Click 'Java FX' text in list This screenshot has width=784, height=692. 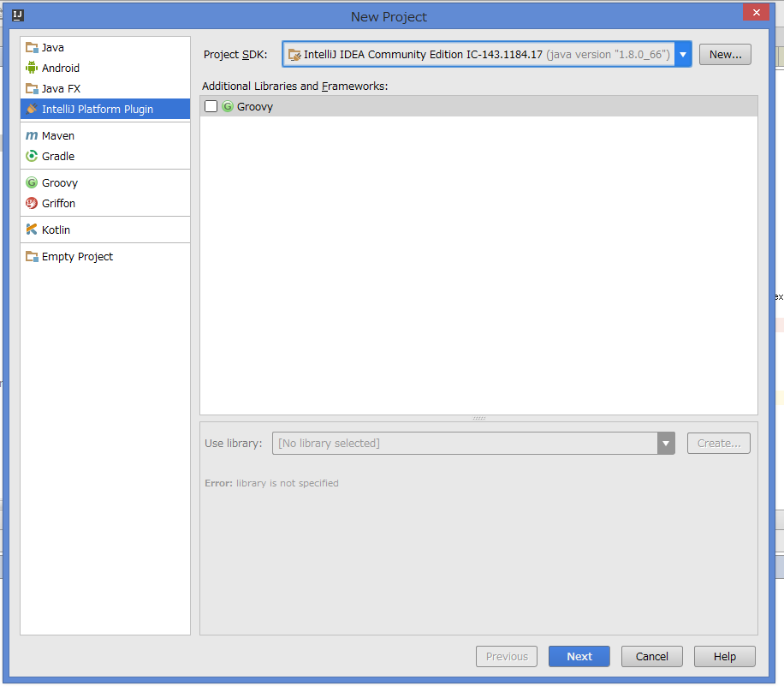pyautogui.click(x=61, y=88)
